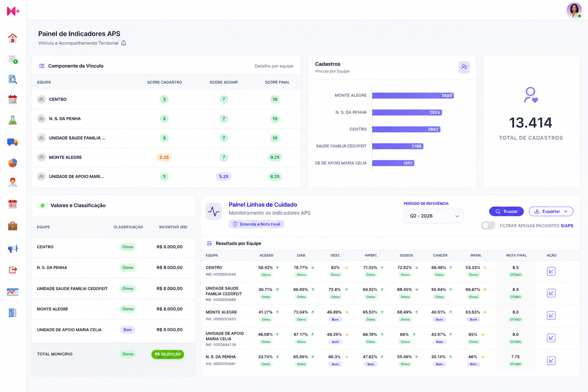Open the Q2 - 2026 period dropdown

pos(433,216)
